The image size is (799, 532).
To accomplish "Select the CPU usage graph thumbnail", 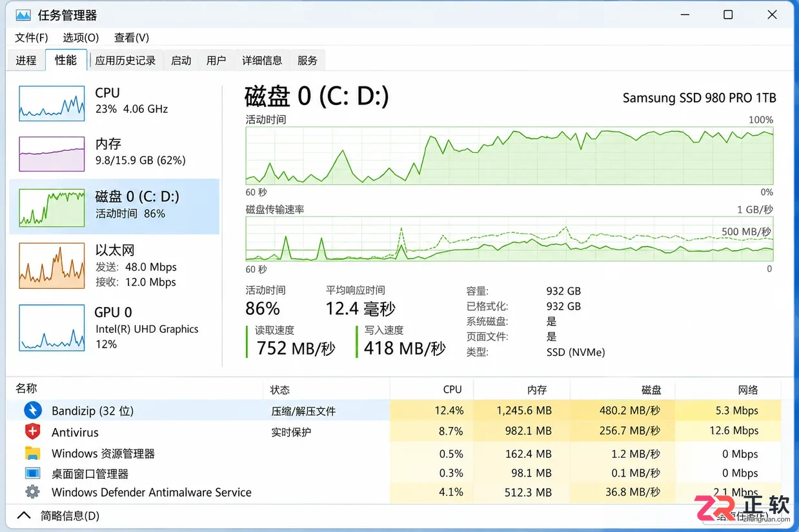I will (x=52, y=103).
